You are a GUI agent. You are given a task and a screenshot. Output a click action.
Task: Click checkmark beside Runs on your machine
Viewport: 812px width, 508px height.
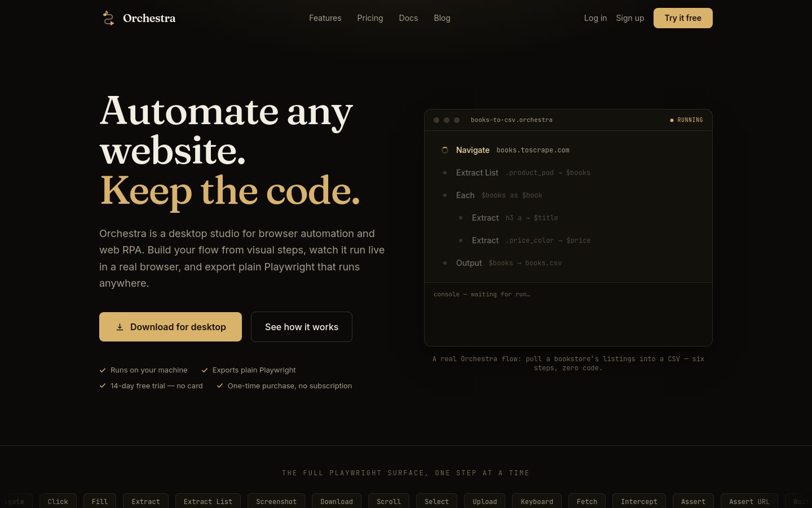click(x=103, y=370)
